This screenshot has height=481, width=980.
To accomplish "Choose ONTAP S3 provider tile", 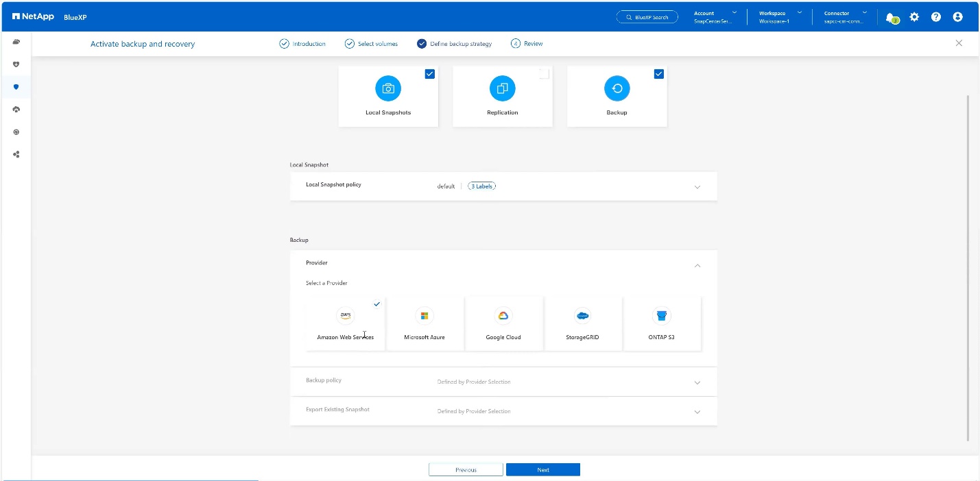I will [x=662, y=323].
